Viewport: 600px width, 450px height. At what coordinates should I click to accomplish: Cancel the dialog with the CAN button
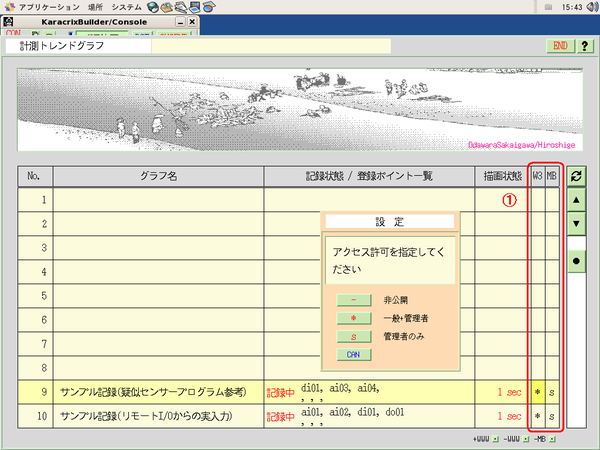click(x=354, y=355)
